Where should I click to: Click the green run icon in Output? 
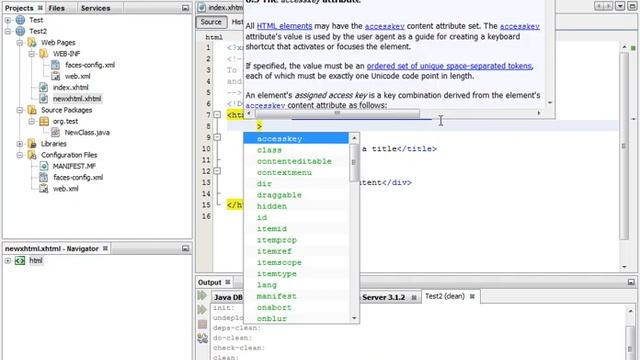tap(202, 296)
